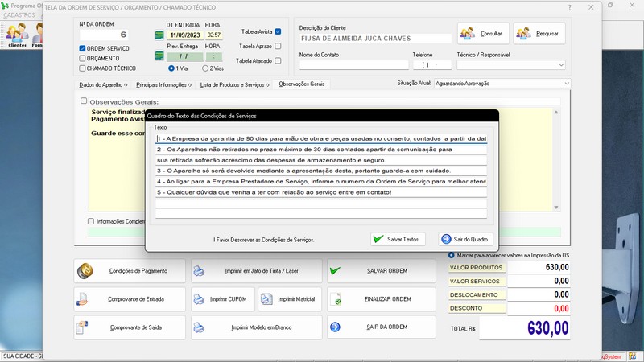Viewport: 644px width, 362px height.
Task: Select the Observações Gerais tab
Action: coord(301,84)
